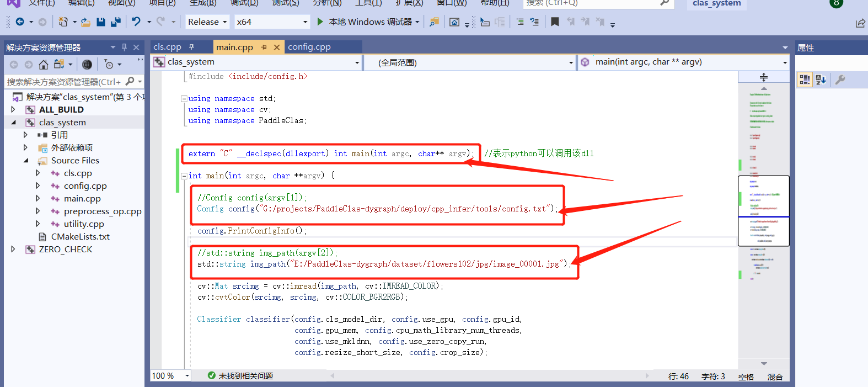The height and width of the screenshot is (387, 868).
Task: Open the 调试(D) menu
Action: point(244,3)
